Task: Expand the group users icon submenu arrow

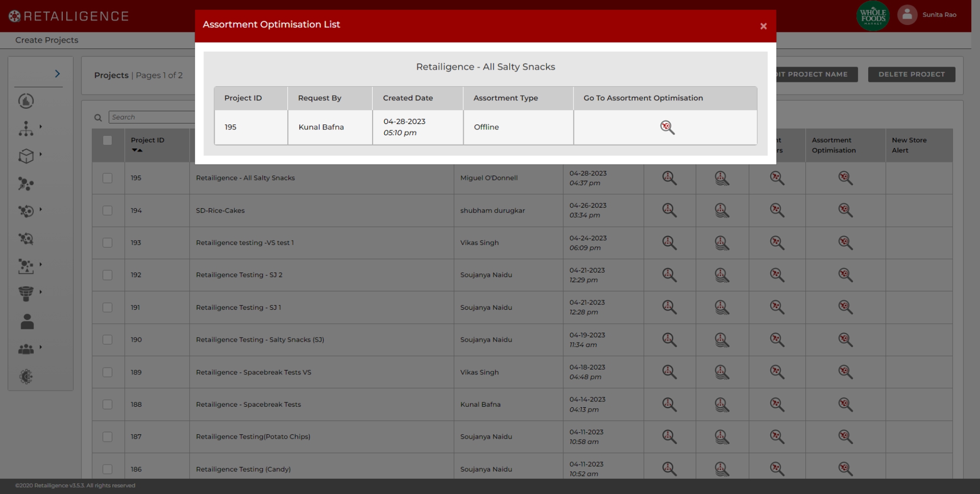Action: [x=41, y=347]
